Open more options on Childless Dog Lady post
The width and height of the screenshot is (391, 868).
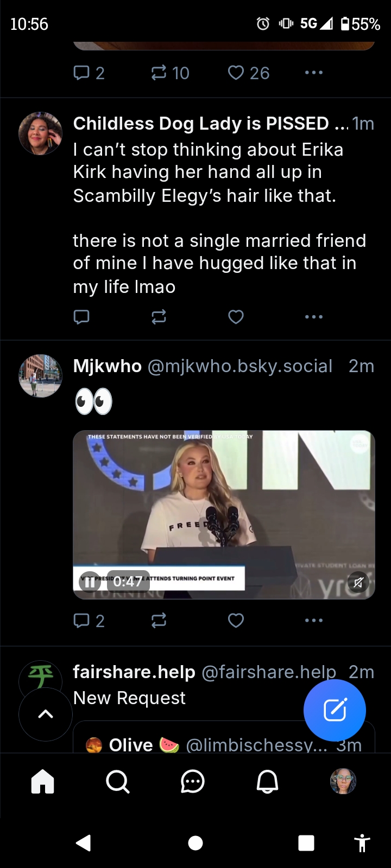314,317
